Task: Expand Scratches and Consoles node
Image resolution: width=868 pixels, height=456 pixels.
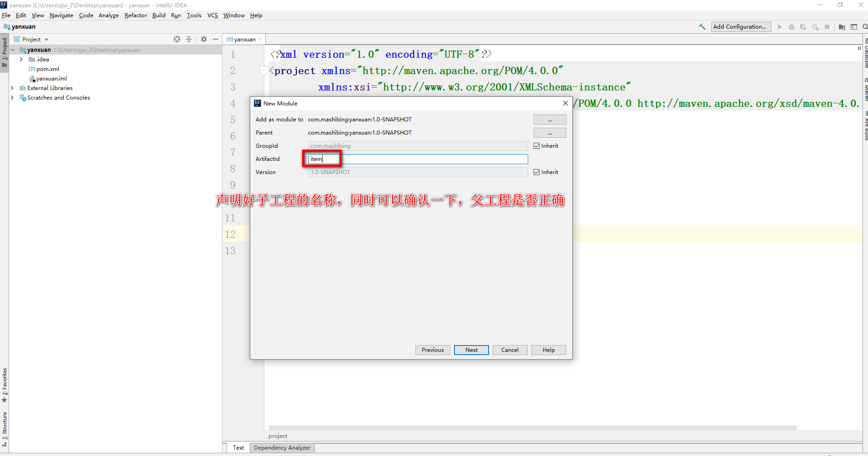Action: [x=12, y=98]
